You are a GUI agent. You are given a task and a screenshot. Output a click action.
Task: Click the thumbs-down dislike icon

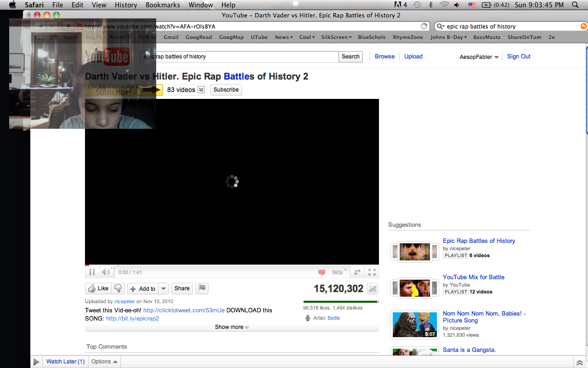pos(118,288)
